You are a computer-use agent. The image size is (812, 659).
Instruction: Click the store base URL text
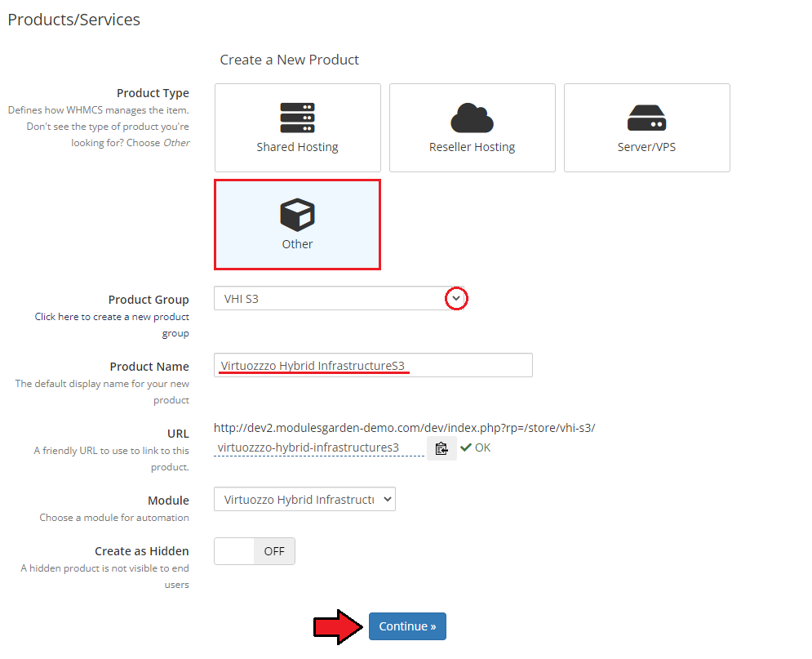coord(405,428)
